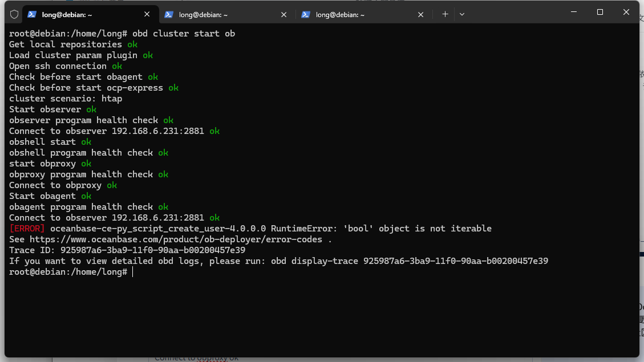
Task: Click the RuntimeError 'bool' object message
Action: coord(381,229)
